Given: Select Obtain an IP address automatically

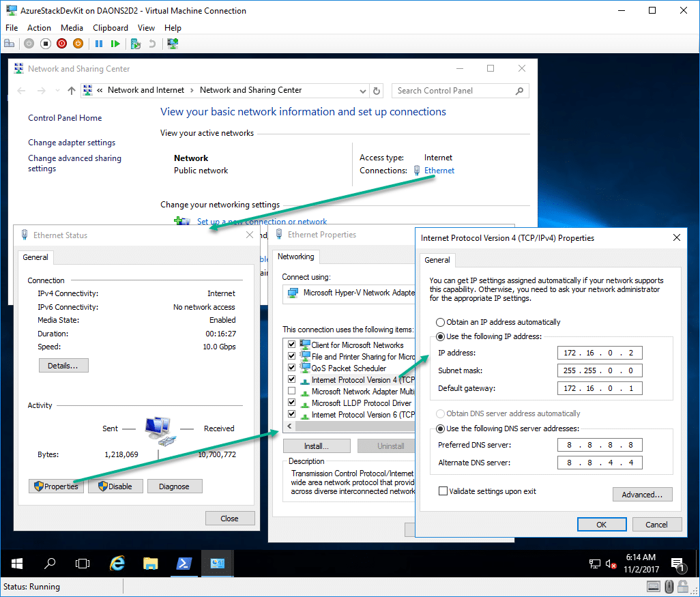Looking at the screenshot, I should click(440, 322).
